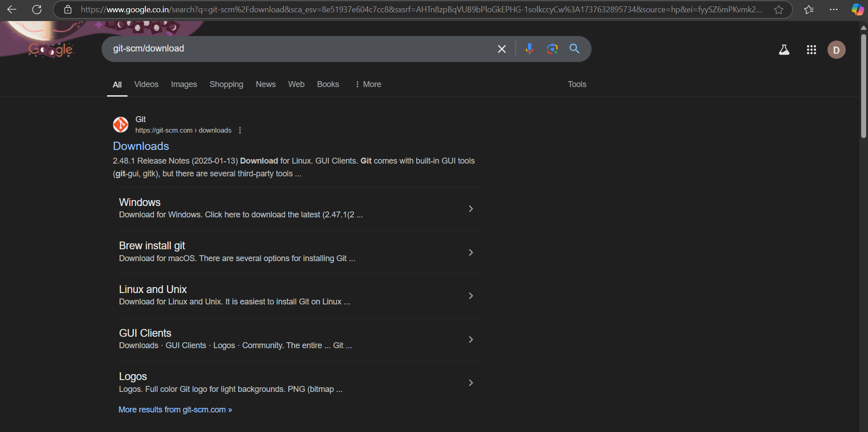Clear the search box with X
Image resolution: width=868 pixels, height=432 pixels.
(501, 49)
